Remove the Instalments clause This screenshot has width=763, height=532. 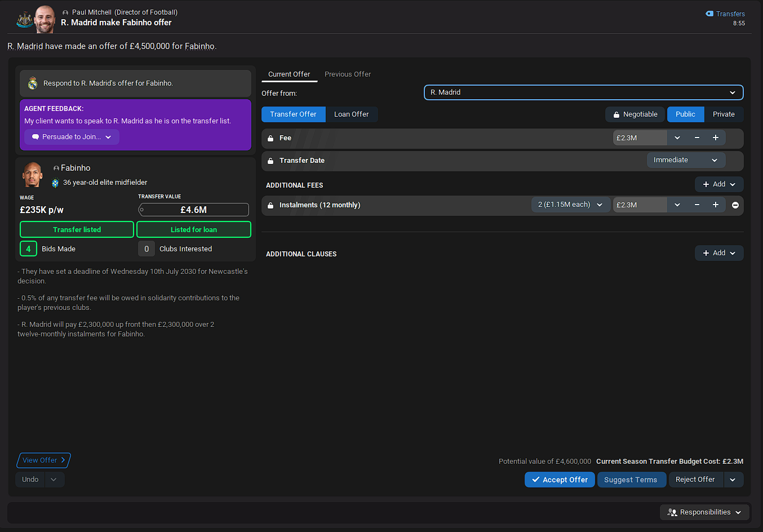click(735, 205)
